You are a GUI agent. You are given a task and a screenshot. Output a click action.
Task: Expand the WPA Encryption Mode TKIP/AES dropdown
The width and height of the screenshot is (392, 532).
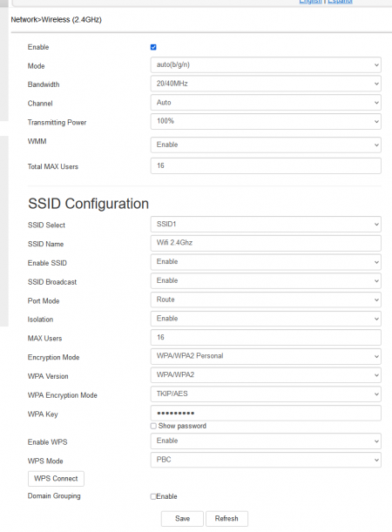coord(266,394)
